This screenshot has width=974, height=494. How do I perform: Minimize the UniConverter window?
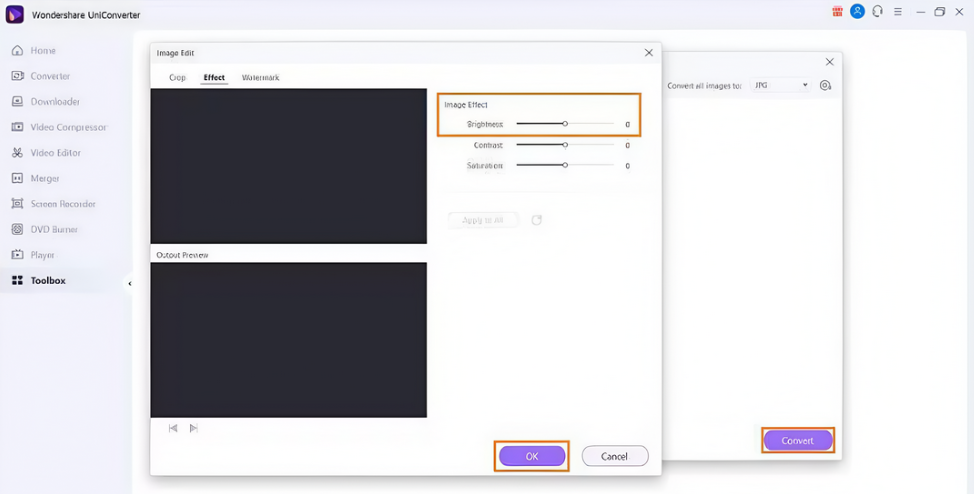point(921,11)
